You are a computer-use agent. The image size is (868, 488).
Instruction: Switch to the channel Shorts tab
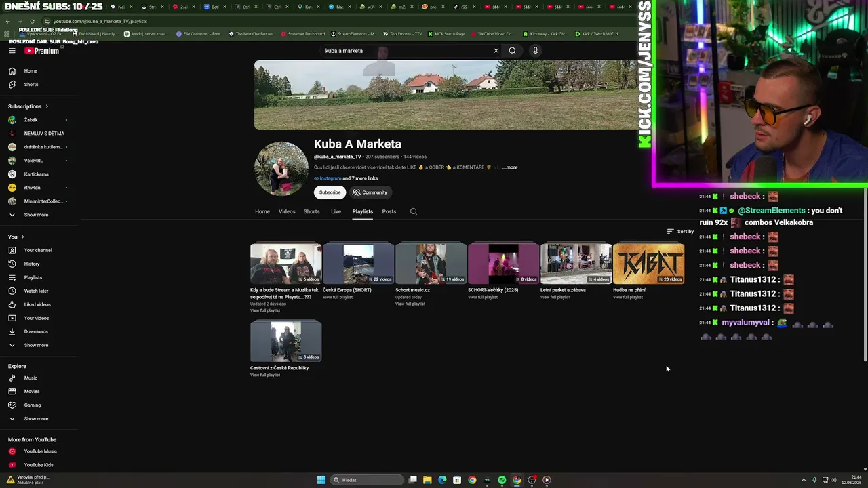312,211
